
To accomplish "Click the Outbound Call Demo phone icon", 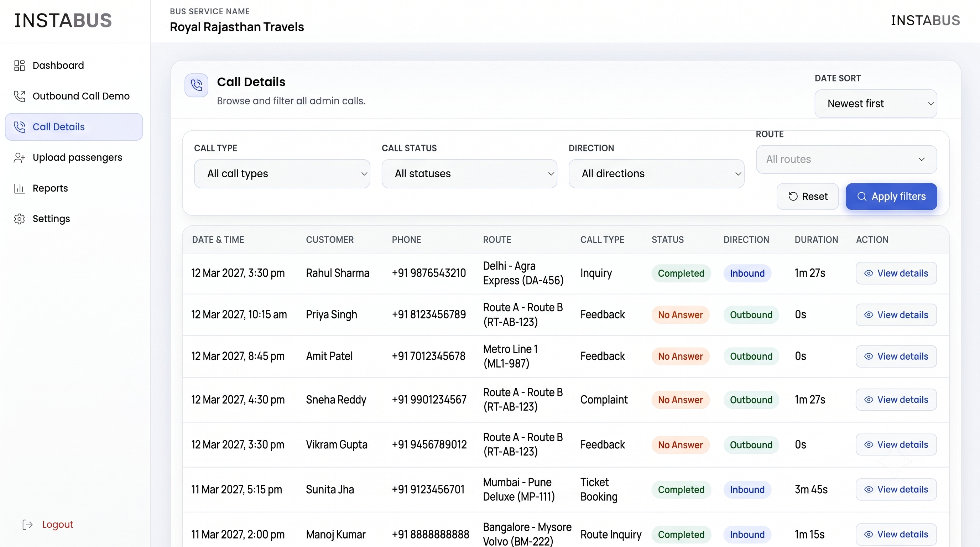I will click(19, 96).
